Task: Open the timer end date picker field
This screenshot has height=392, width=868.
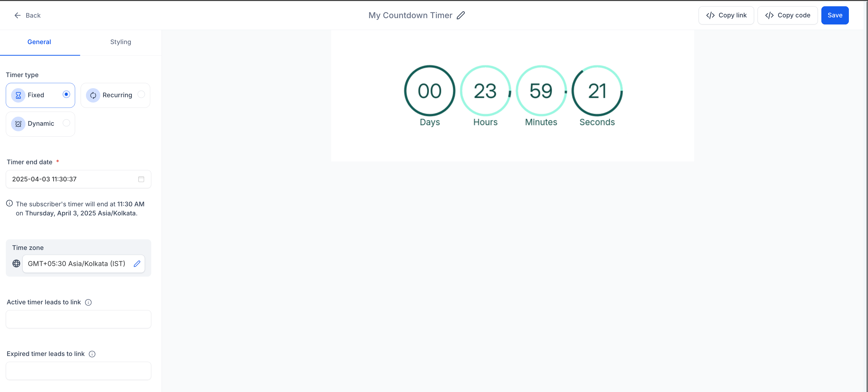Action: pos(72,179)
